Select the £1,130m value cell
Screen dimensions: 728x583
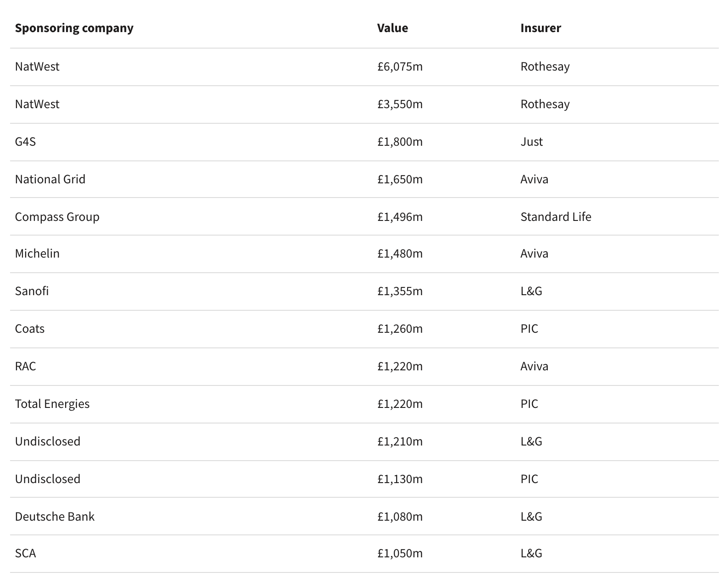tap(400, 479)
